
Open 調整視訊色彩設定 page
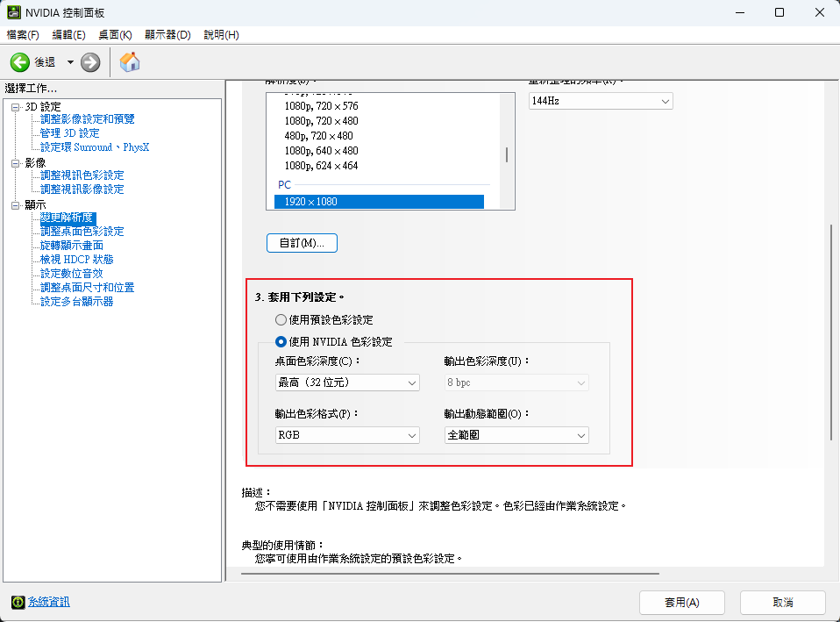point(82,175)
